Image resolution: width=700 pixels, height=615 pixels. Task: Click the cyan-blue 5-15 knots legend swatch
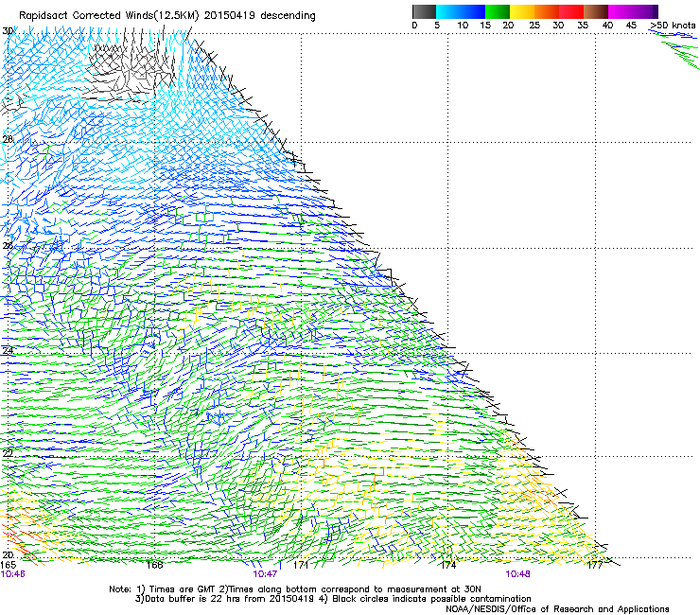(461, 11)
